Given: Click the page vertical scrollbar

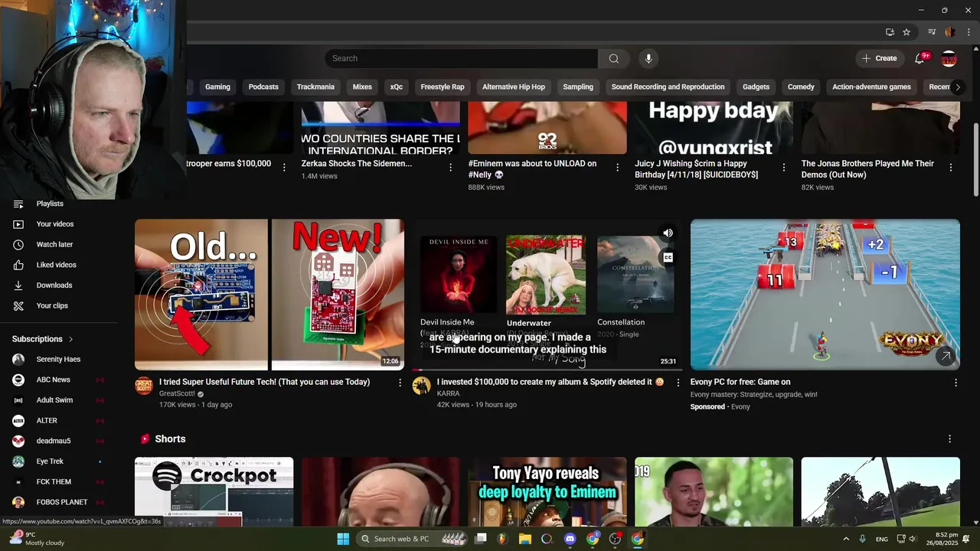Looking at the screenshot, I should pos(975,159).
